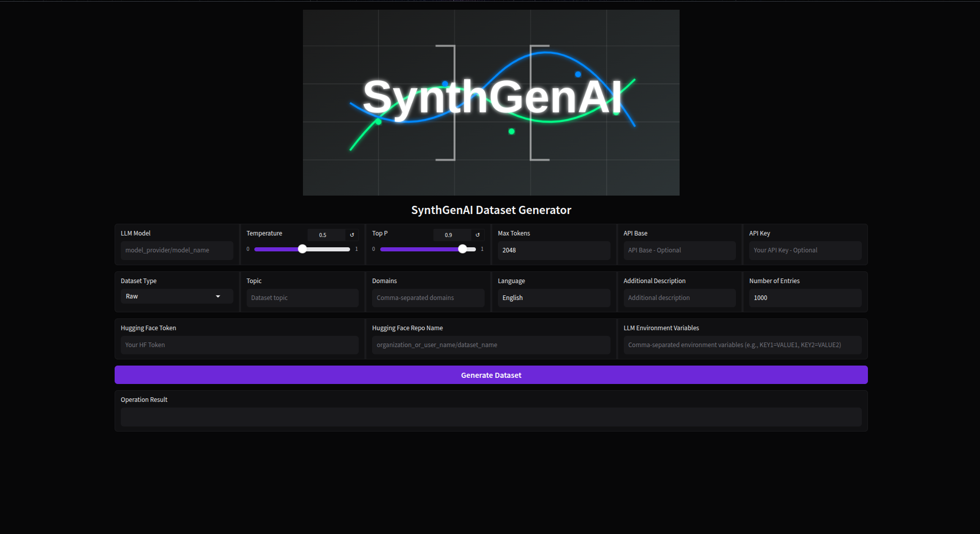The width and height of the screenshot is (980, 534).
Task: Click the Max Tokens field
Action: click(x=554, y=250)
